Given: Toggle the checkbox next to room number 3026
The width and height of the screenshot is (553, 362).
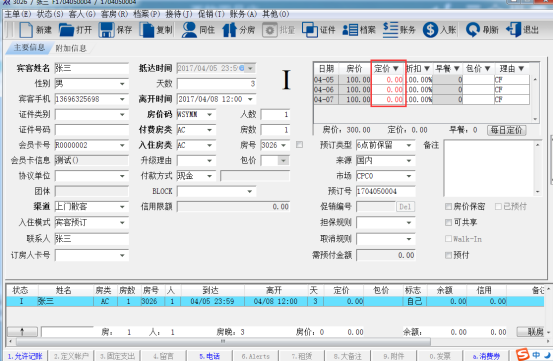Looking at the screenshot, I should [x=299, y=145].
